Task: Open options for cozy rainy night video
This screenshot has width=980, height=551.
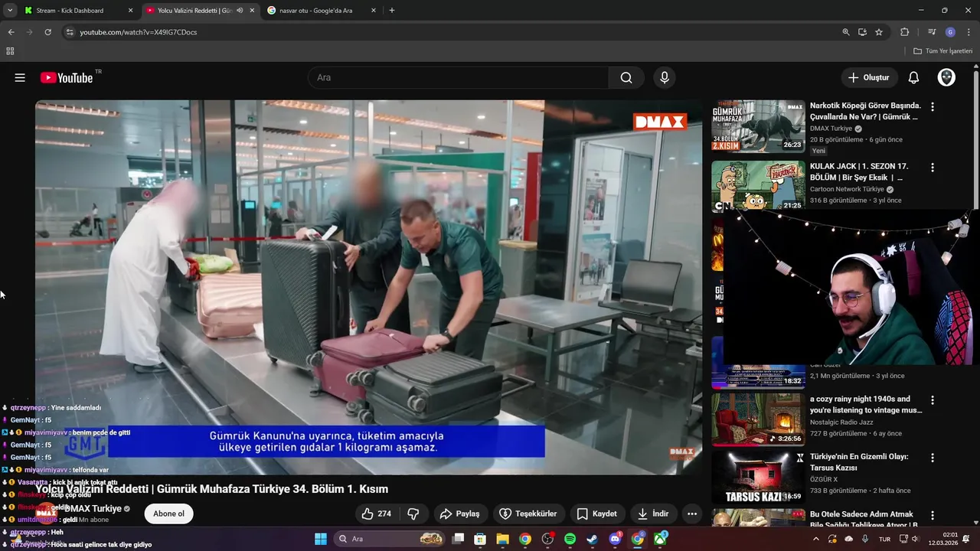Action: 933,399
